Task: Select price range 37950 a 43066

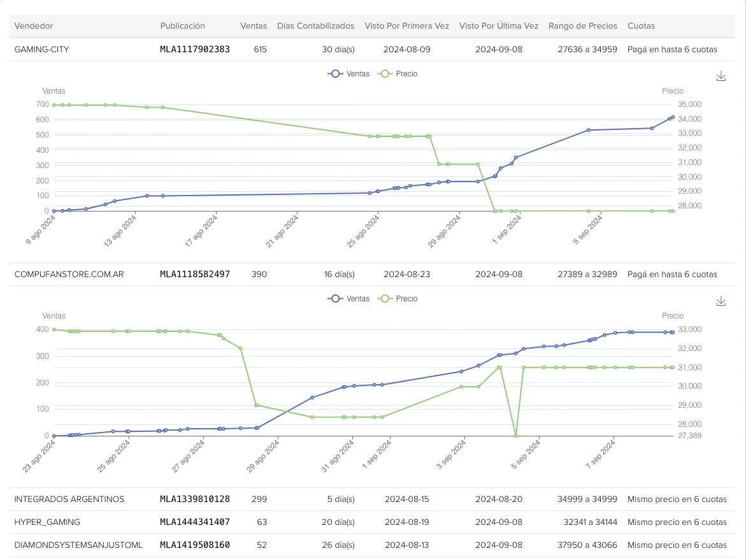Action: tap(587, 545)
